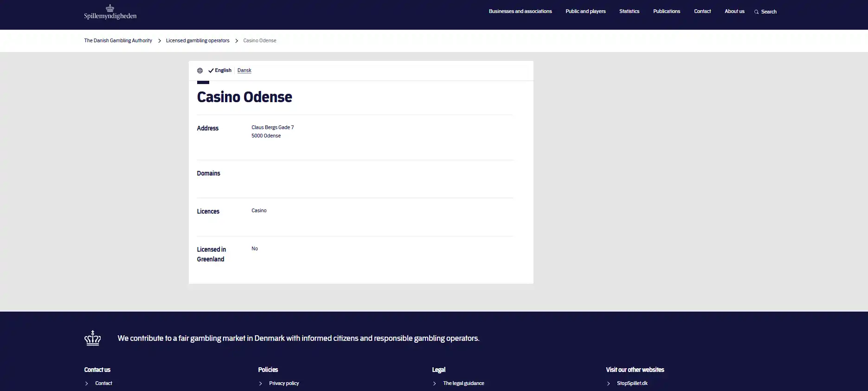Select the English language option
This screenshot has width=868, height=391.
[x=223, y=71]
